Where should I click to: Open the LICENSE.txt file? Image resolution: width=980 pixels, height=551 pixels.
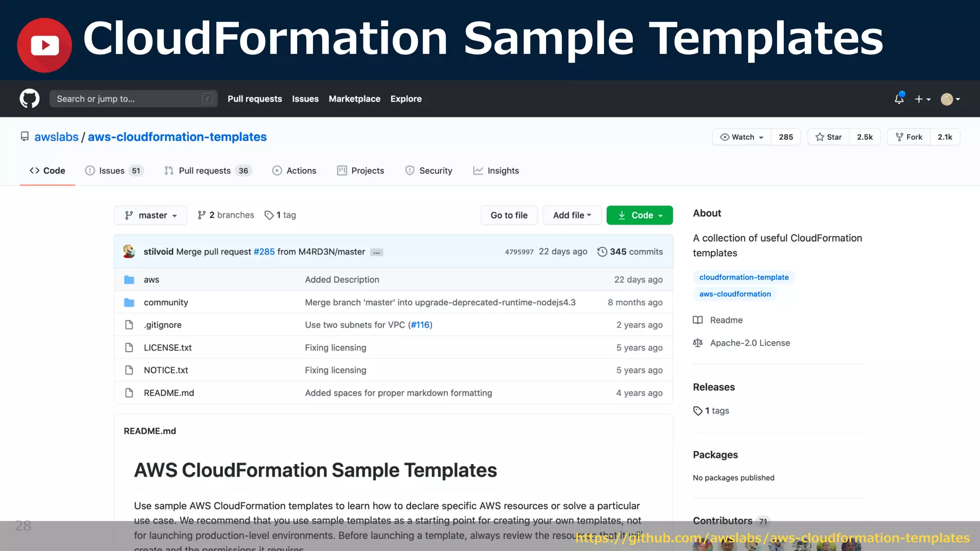(x=167, y=348)
